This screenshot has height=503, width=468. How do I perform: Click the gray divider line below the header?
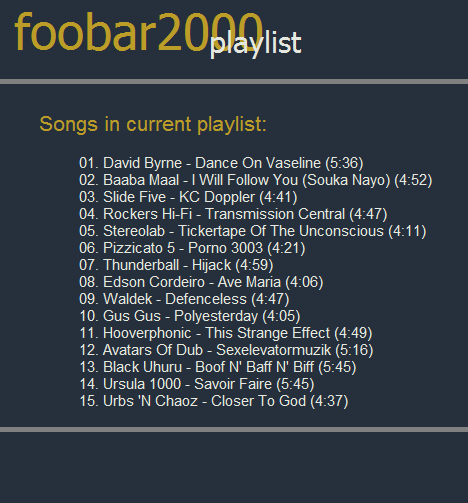click(x=234, y=82)
